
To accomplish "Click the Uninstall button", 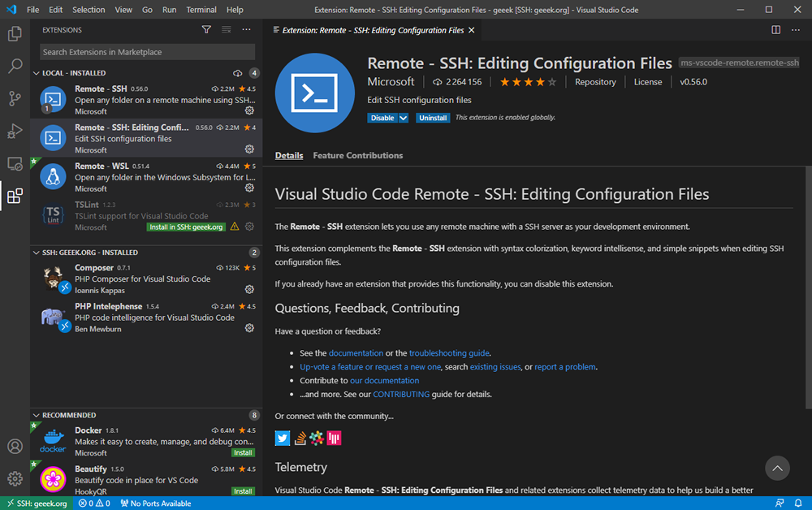I will click(433, 118).
